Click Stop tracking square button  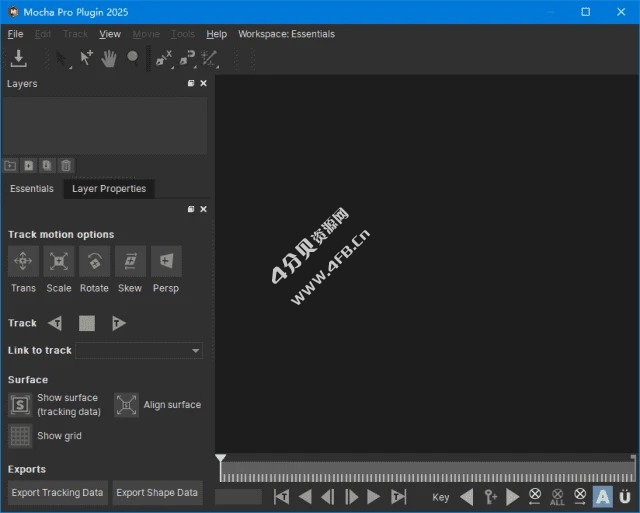coord(87,323)
